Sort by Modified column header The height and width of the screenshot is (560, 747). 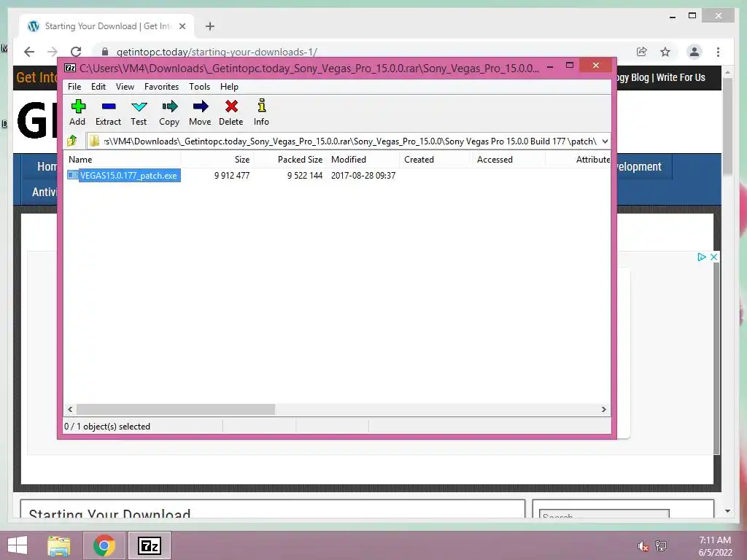363,160
